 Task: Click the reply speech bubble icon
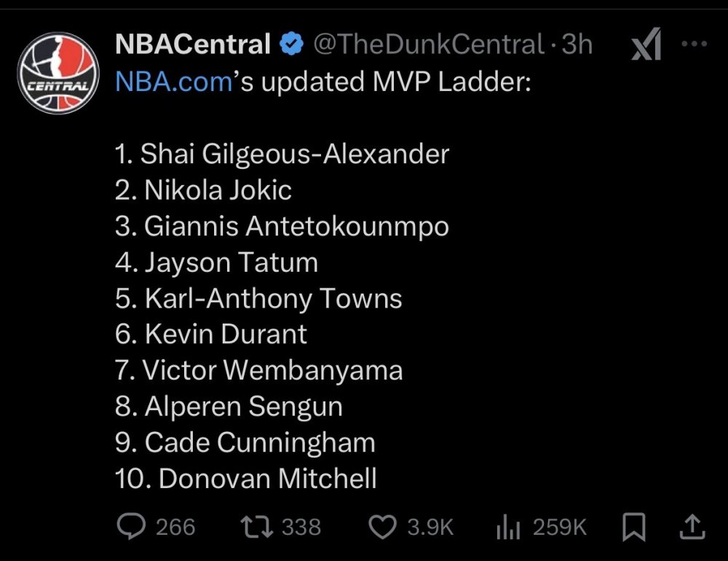click(x=132, y=527)
